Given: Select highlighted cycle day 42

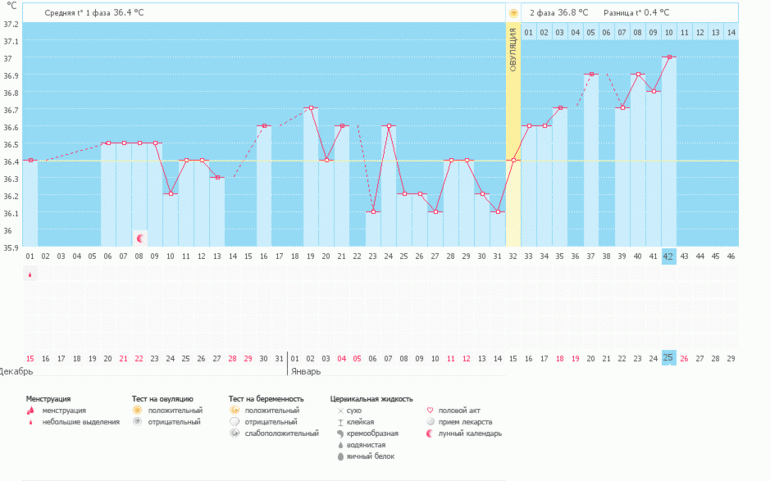Looking at the screenshot, I should [668, 256].
